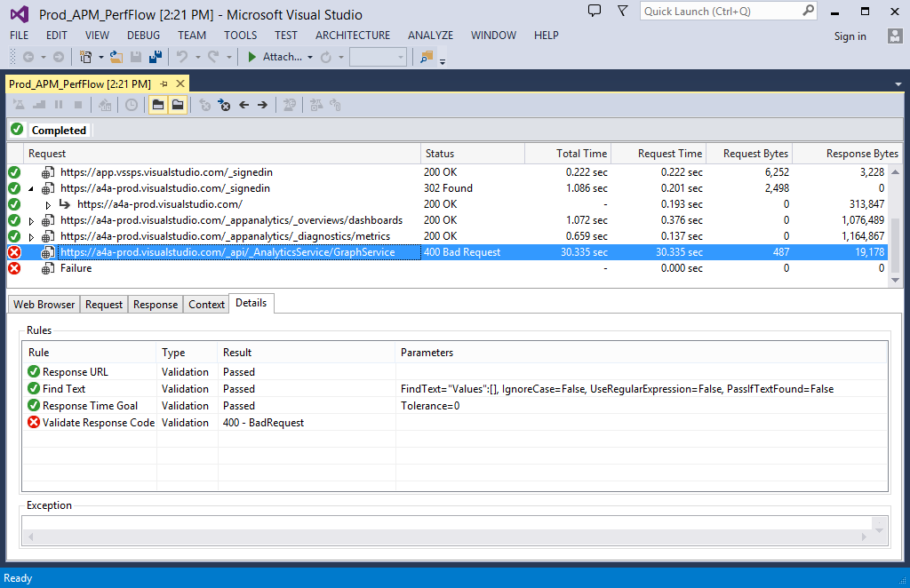This screenshot has width=910, height=588.
Task: Click the error icon on Failure row
Action: 14,268
